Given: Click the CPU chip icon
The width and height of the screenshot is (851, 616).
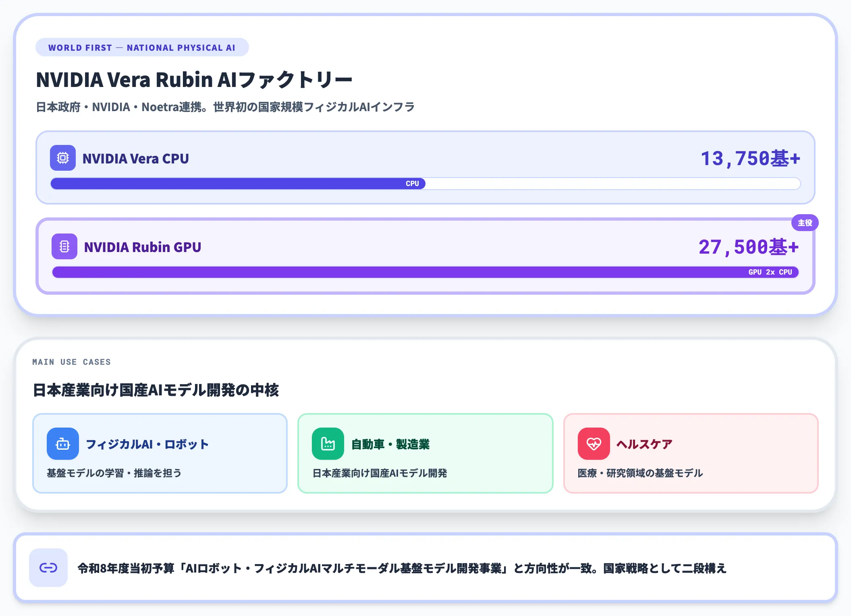Looking at the screenshot, I should 63,158.
